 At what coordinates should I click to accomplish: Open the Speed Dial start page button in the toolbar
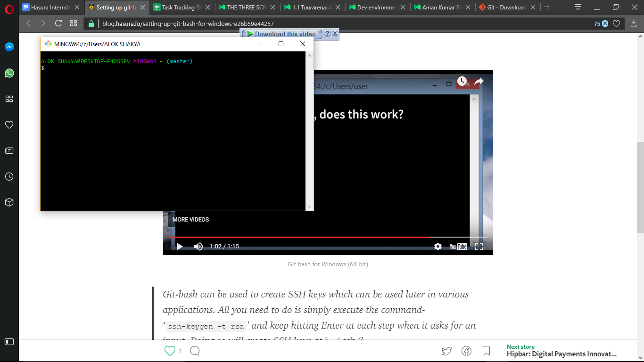(x=74, y=24)
